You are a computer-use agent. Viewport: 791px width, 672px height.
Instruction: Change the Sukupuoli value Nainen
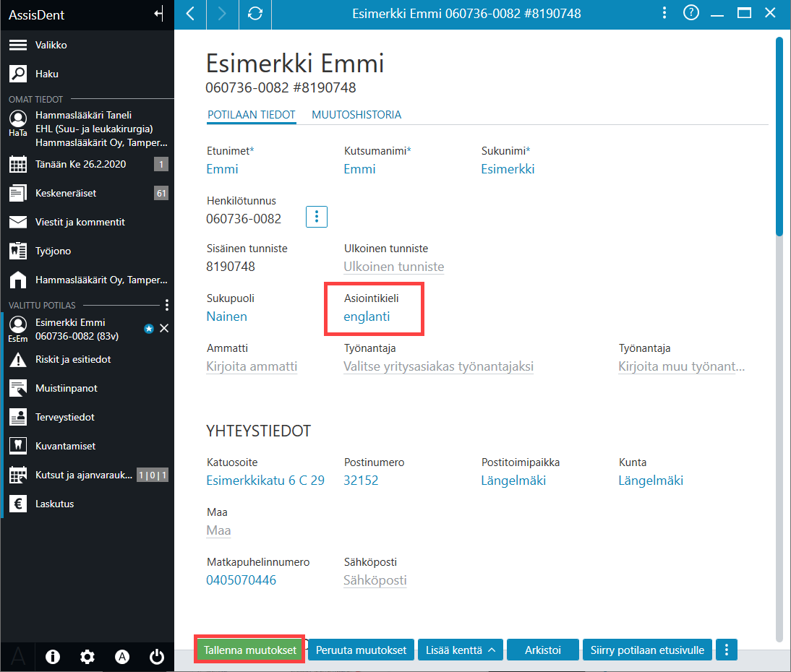coord(226,316)
